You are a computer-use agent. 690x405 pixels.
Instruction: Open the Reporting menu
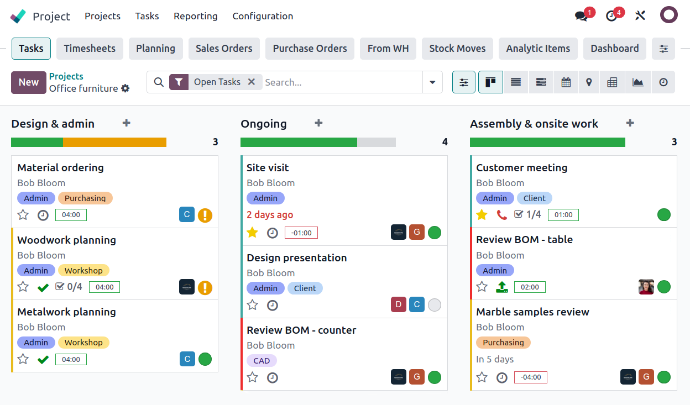(x=195, y=16)
